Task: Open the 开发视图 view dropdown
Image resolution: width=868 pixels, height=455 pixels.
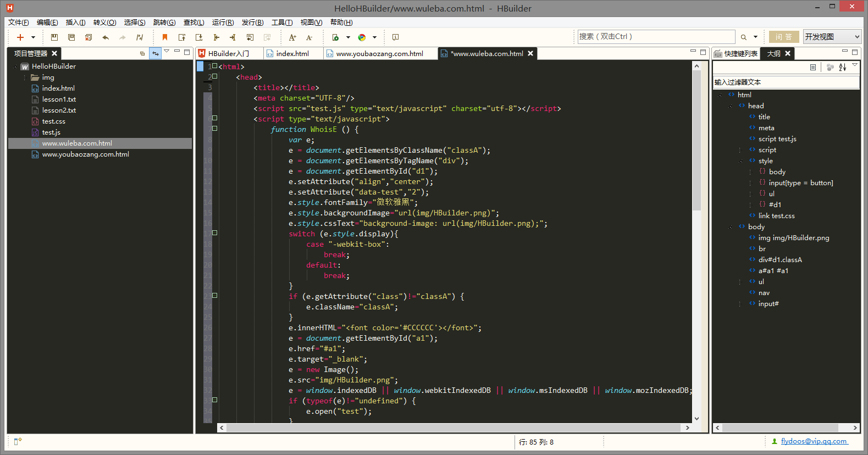Action: 832,37
